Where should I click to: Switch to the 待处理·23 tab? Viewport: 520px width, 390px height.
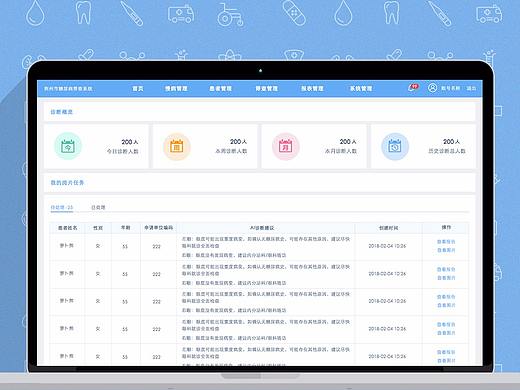[x=62, y=207]
